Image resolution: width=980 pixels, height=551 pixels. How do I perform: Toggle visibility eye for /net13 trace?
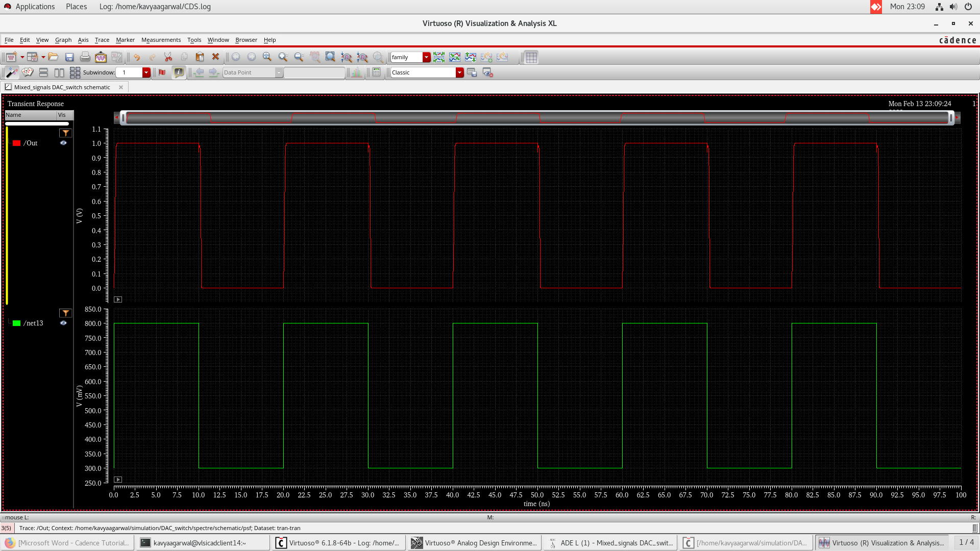tap(63, 323)
